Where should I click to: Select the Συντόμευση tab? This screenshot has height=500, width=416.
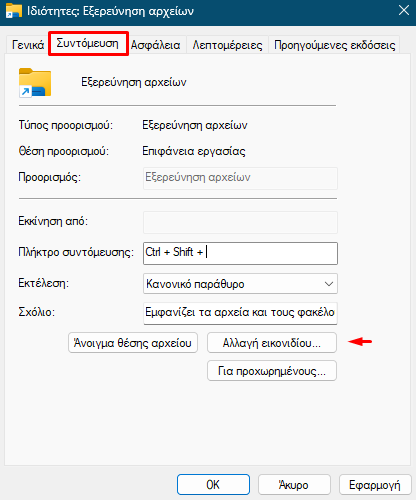click(x=88, y=43)
